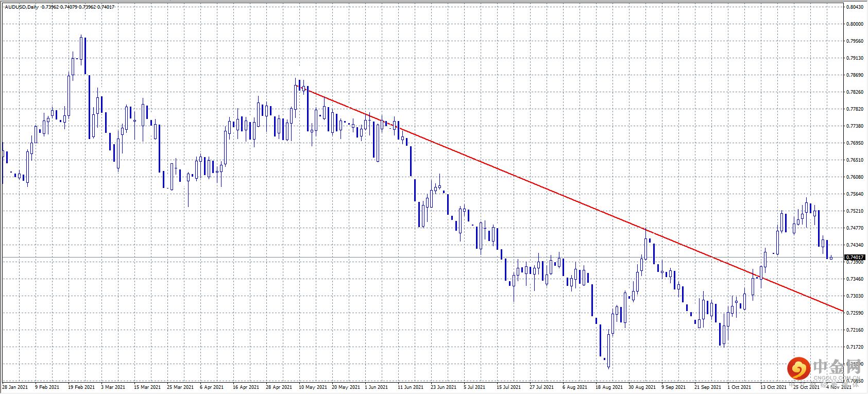Click the 0.74770 price axis label
868x394 pixels.
tap(855, 228)
